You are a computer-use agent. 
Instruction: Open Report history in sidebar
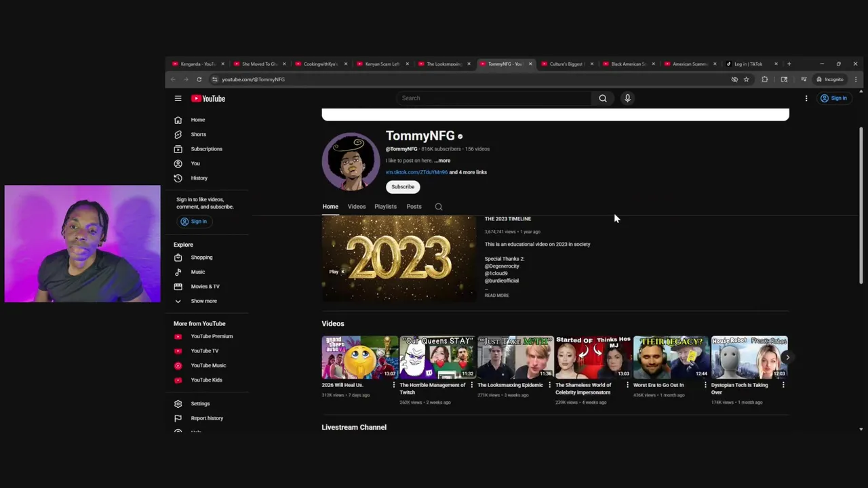coord(207,418)
